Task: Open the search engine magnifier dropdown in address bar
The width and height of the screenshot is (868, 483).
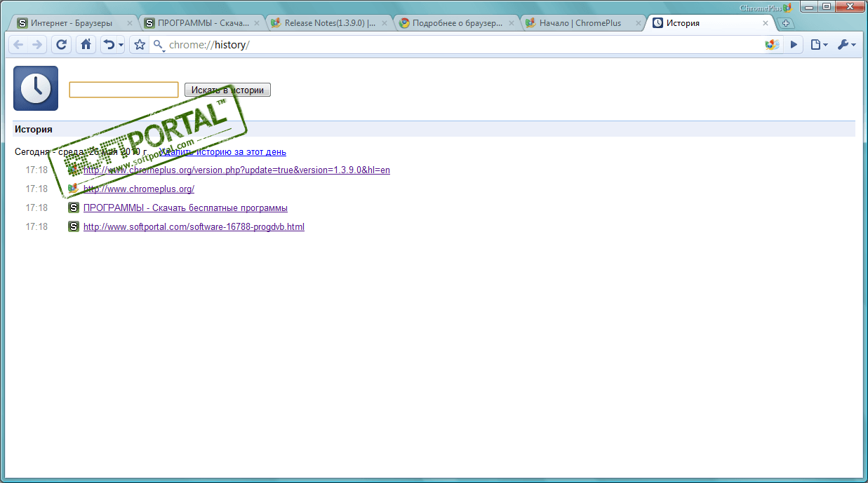Action: (159, 46)
